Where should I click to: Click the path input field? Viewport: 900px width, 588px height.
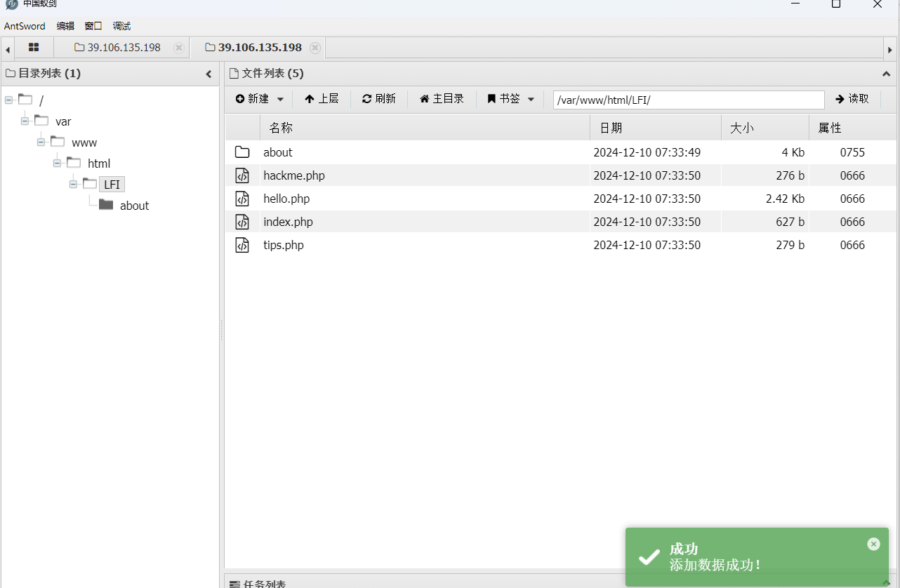click(689, 100)
